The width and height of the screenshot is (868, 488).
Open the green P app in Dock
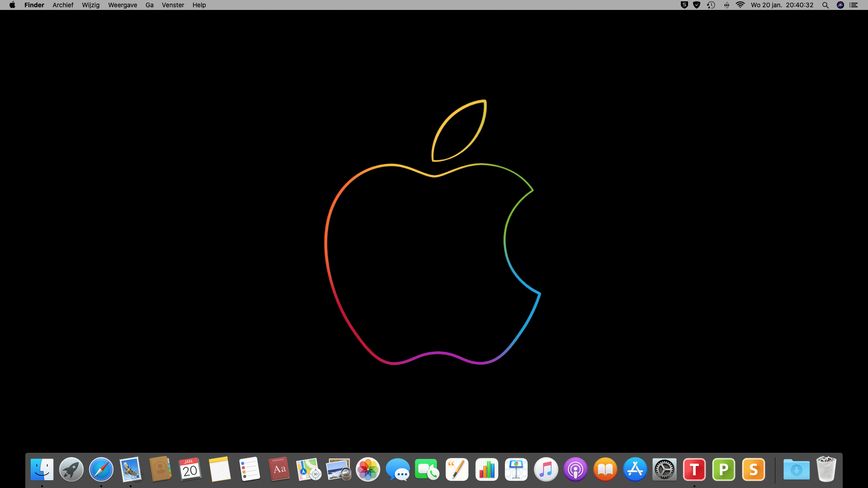(x=724, y=469)
